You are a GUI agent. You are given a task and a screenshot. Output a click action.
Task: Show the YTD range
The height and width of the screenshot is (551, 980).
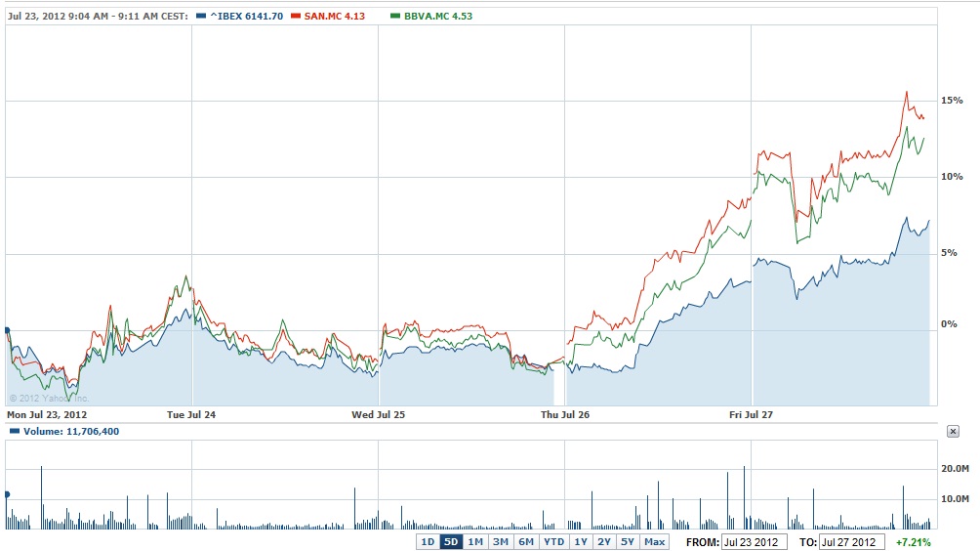click(553, 541)
